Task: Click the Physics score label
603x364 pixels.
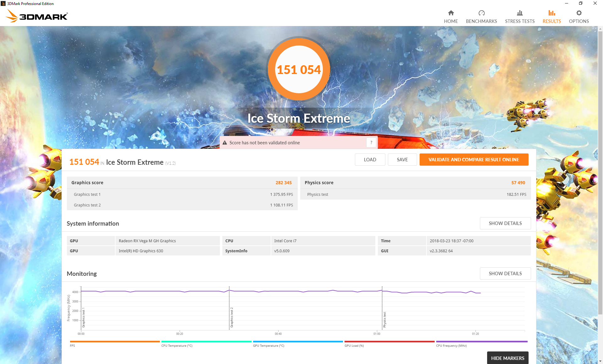Action: [x=319, y=183]
